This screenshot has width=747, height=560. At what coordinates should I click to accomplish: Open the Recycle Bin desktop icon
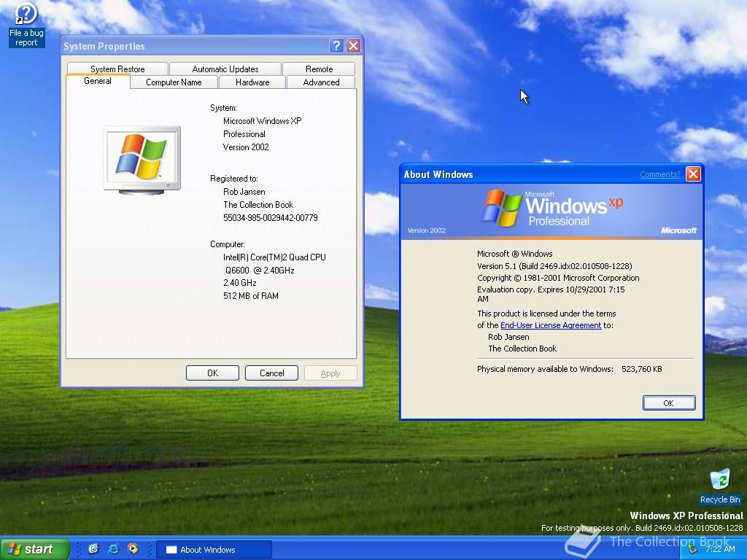(x=720, y=486)
